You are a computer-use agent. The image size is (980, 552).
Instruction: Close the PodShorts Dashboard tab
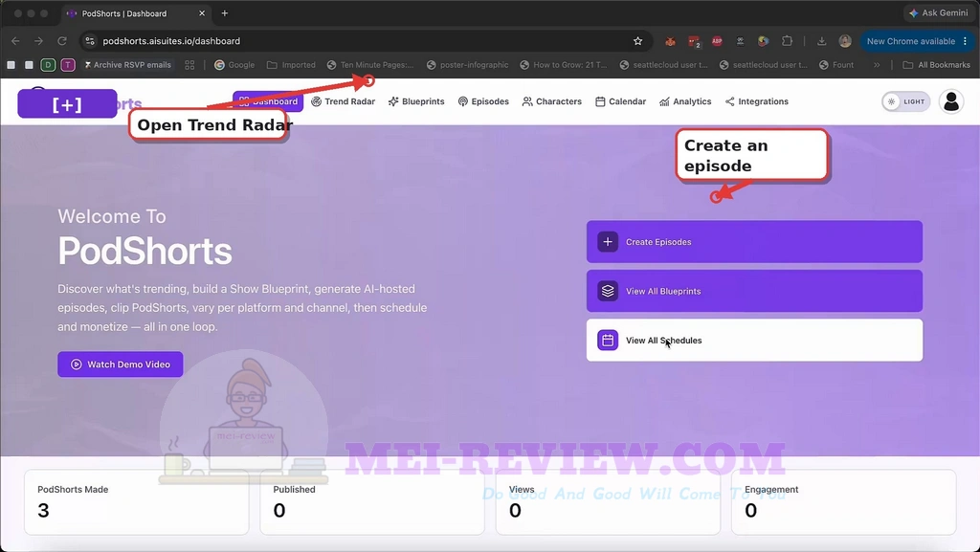(202, 13)
